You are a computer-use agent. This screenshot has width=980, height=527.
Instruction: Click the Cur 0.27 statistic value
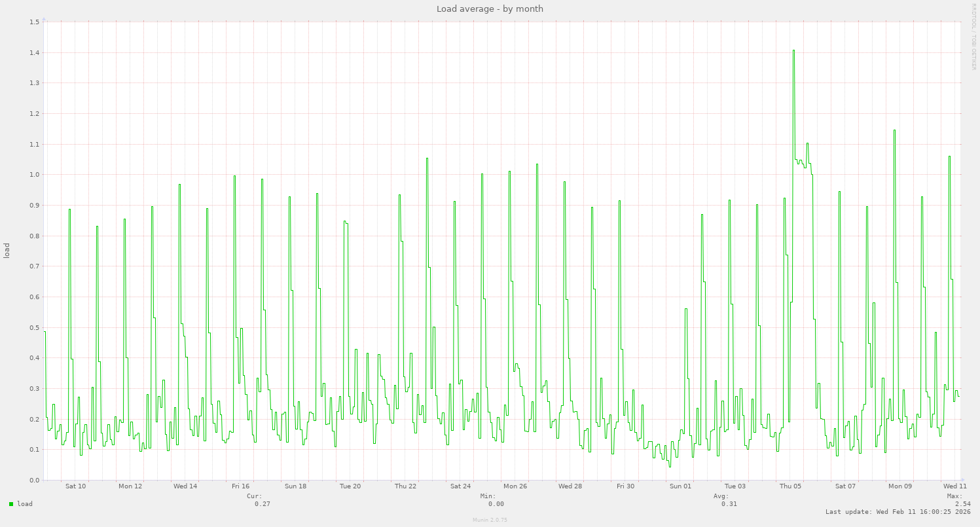261,504
